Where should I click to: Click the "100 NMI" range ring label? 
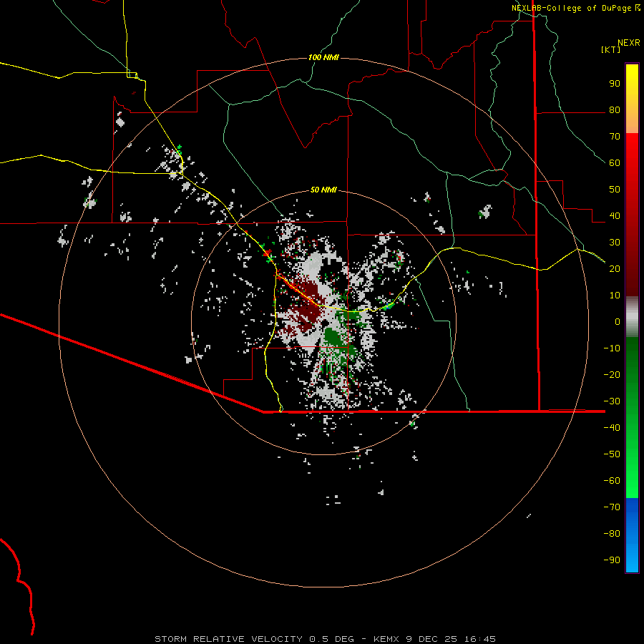pyautogui.click(x=323, y=57)
